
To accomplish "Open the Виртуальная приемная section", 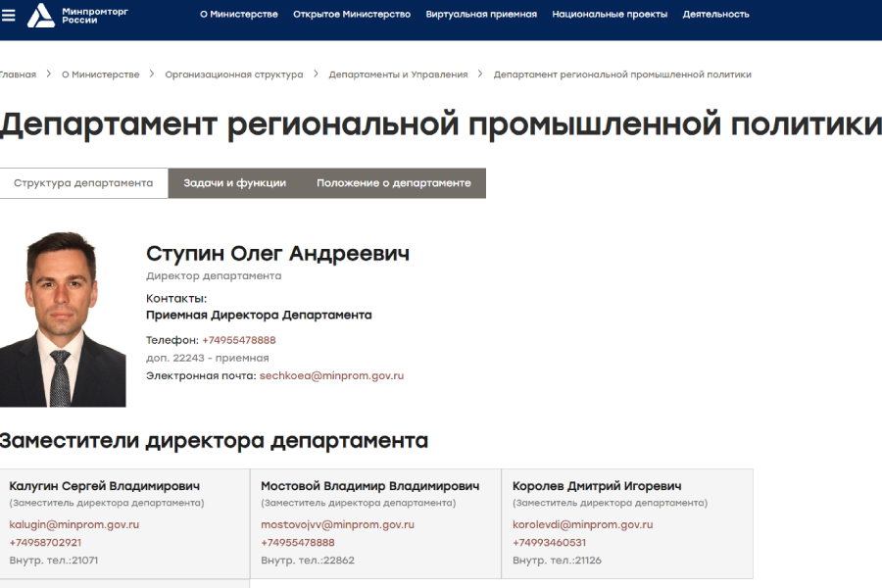I will [x=481, y=15].
